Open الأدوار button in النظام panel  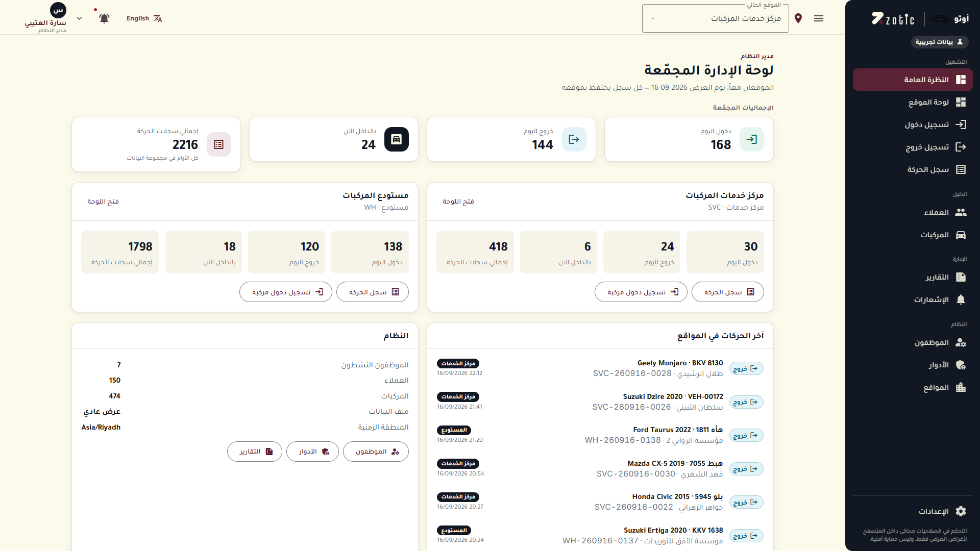pos(312,452)
